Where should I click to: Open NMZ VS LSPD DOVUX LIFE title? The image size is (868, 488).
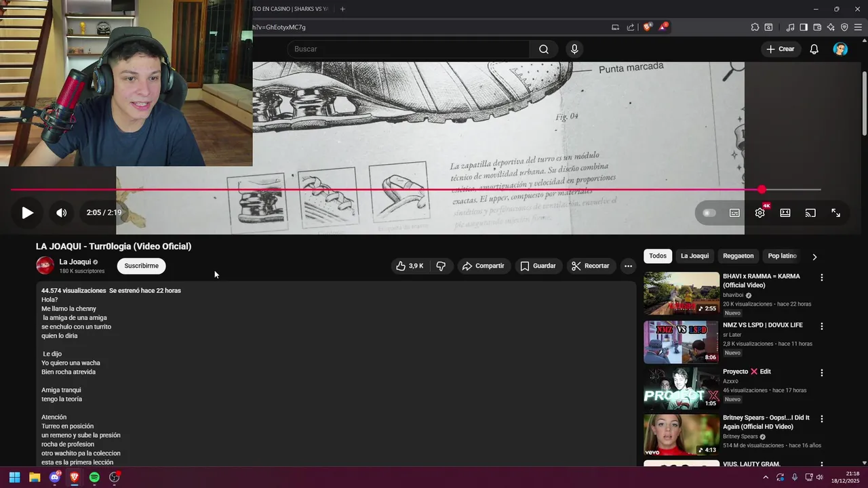[x=762, y=325]
